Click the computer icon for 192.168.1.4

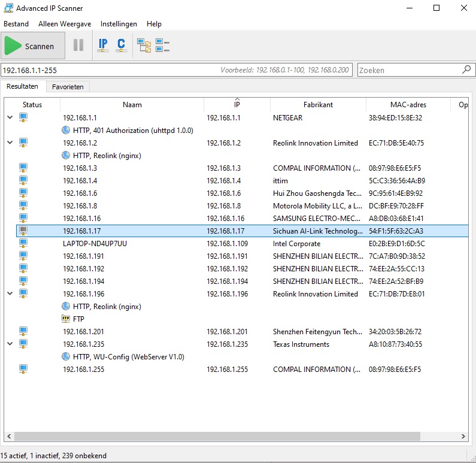tap(23, 180)
